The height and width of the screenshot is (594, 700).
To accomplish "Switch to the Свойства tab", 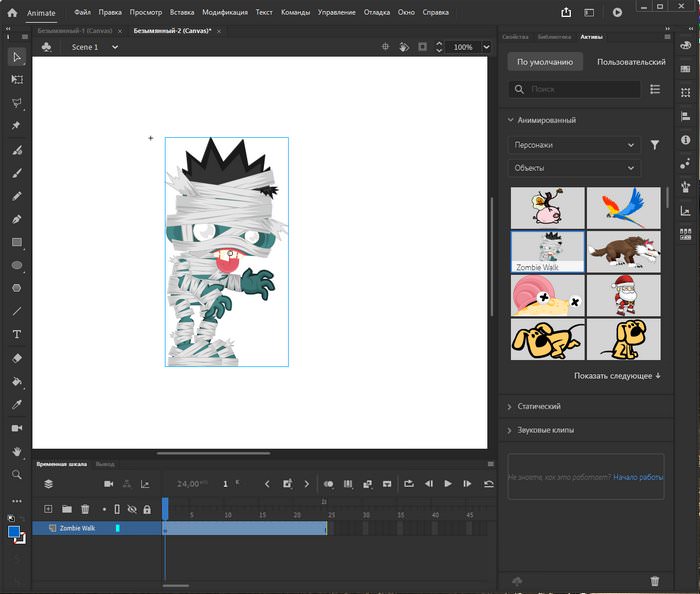I will [515, 36].
